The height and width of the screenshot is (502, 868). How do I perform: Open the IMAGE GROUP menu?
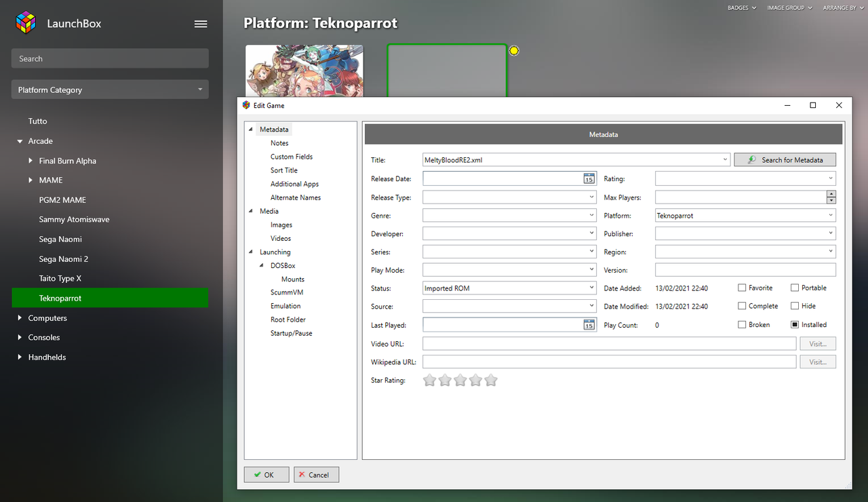click(x=790, y=7)
